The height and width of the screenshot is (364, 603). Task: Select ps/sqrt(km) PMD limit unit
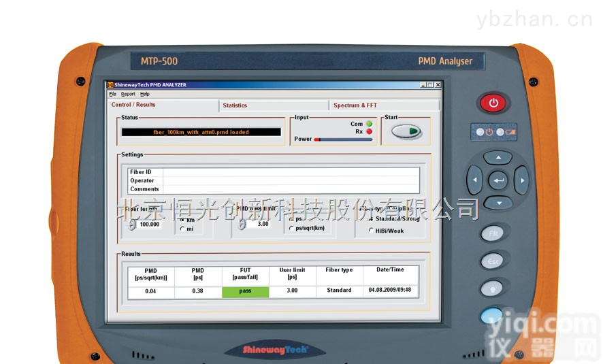(x=291, y=228)
